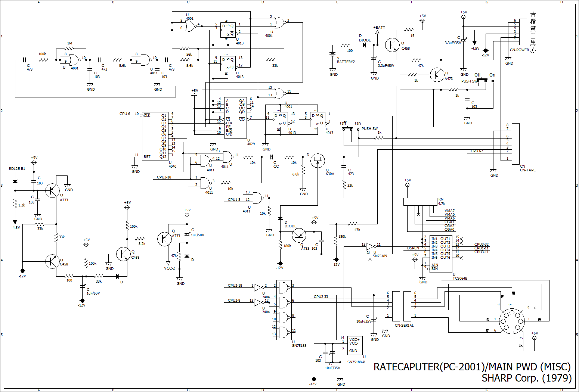Image resolution: width=579 pixels, height=392 pixels.
Task: Click the 3.3uF/35V capacitor value
Action: pos(453,43)
